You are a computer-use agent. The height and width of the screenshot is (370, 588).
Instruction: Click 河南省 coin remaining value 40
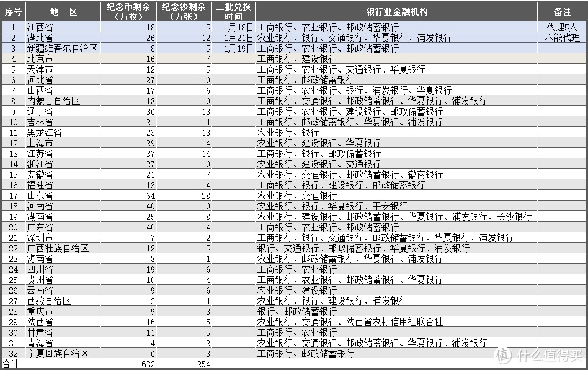[x=151, y=206]
